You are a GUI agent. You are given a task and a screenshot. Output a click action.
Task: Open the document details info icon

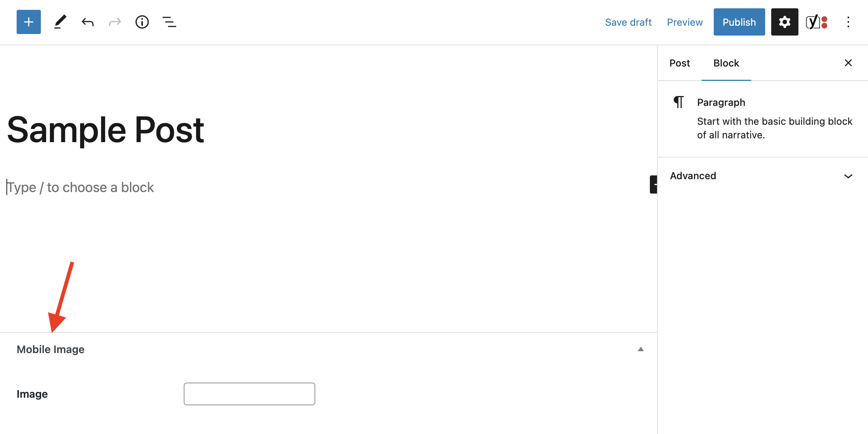click(x=142, y=22)
